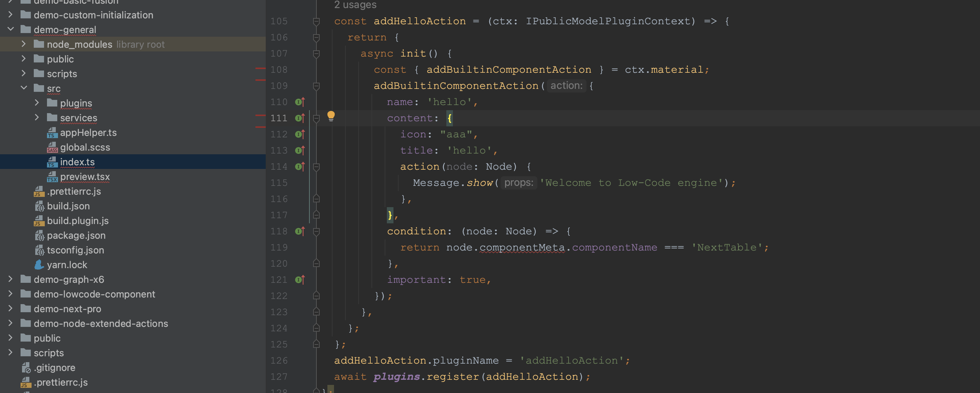Click the TSX icon for preview.tsx
This screenshot has width=980, height=393.
[x=52, y=177]
